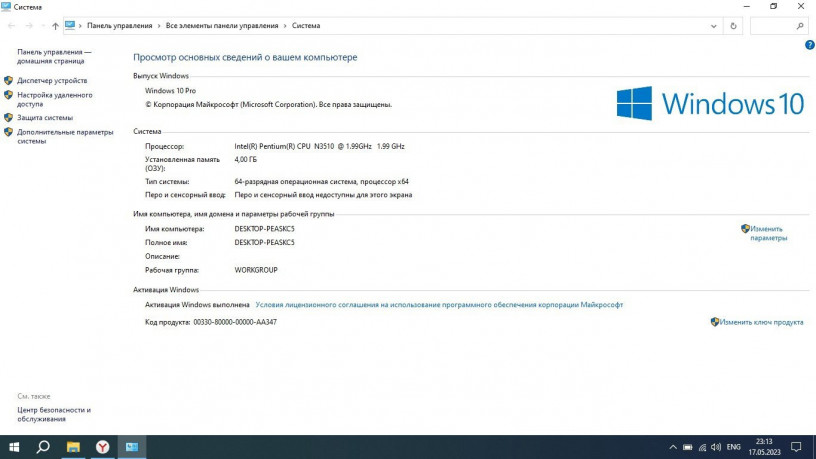Open the Windows Start menu
The width and height of the screenshot is (816, 459).
click(x=14, y=447)
